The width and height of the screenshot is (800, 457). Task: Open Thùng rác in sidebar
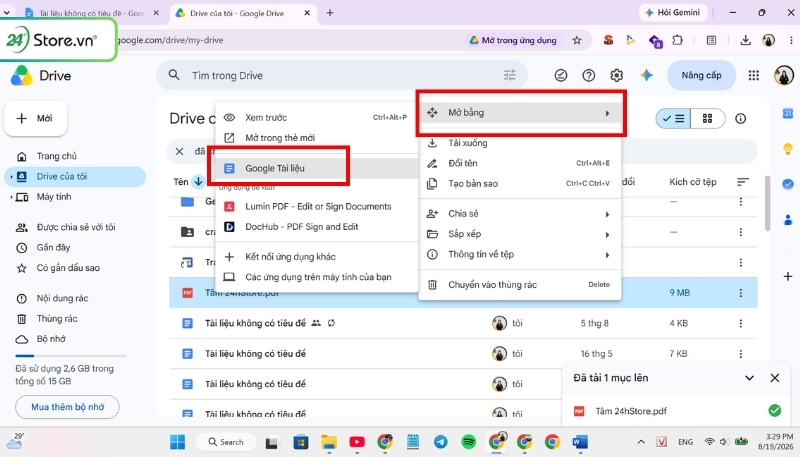(75, 319)
